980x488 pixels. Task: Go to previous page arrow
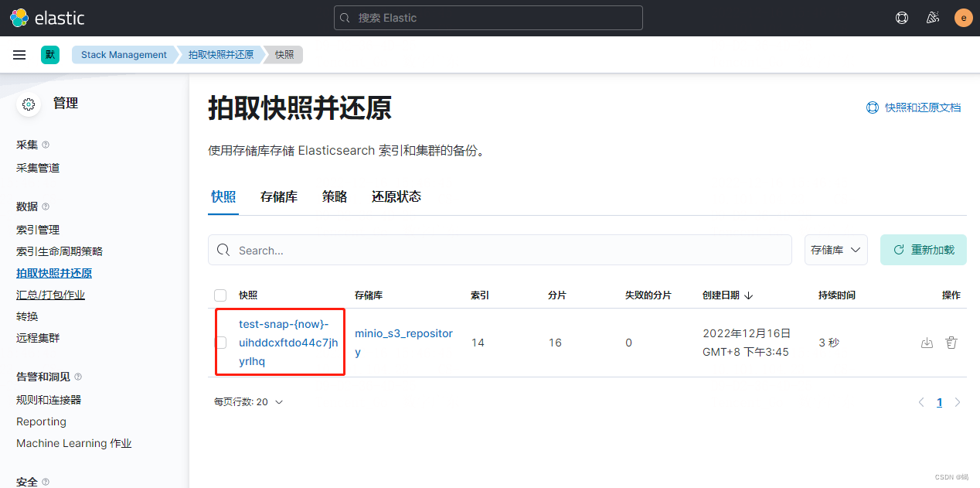click(x=921, y=402)
